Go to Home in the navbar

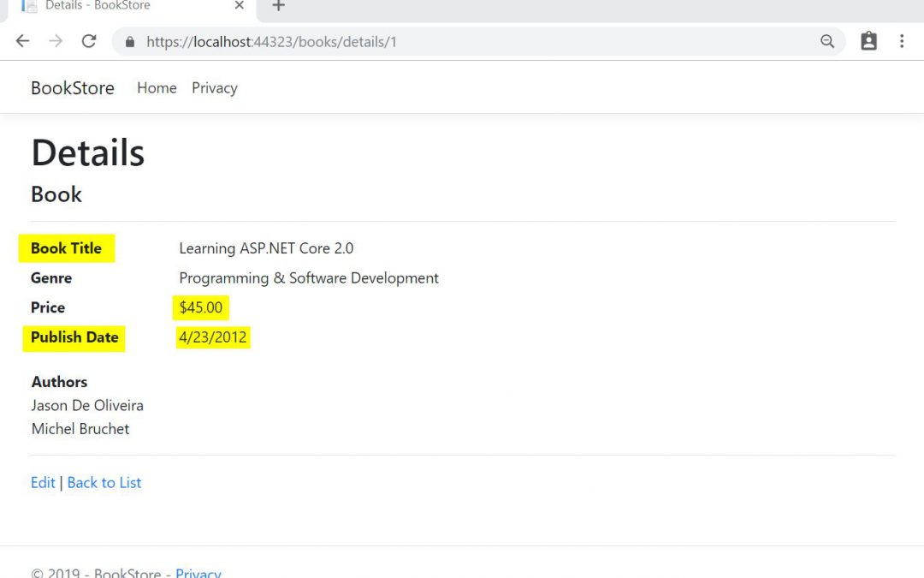(157, 88)
